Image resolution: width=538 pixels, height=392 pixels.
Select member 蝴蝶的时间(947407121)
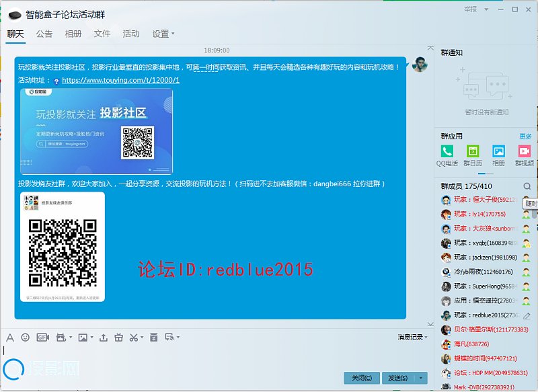coord(486,358)
